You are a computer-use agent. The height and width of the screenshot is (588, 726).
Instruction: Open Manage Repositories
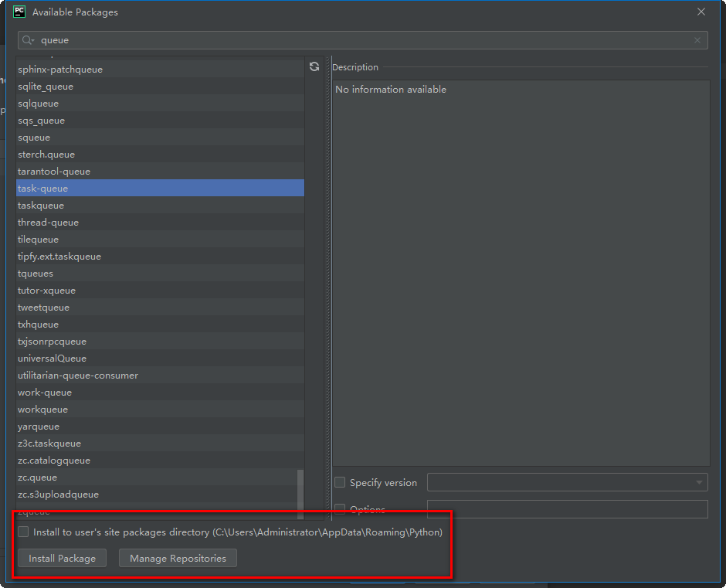coord(178,558)
